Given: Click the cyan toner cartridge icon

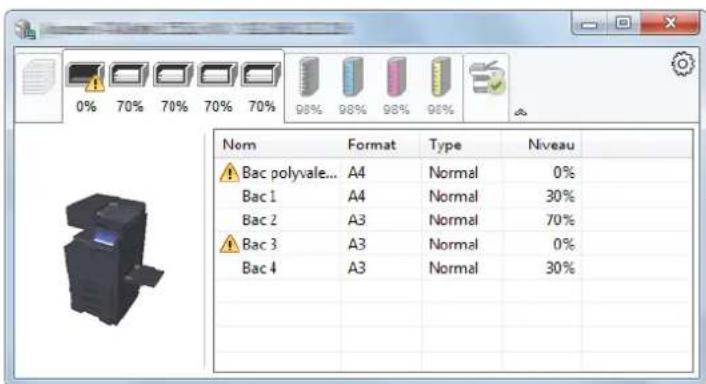Looking at the screenshot, I should (352, 77).
